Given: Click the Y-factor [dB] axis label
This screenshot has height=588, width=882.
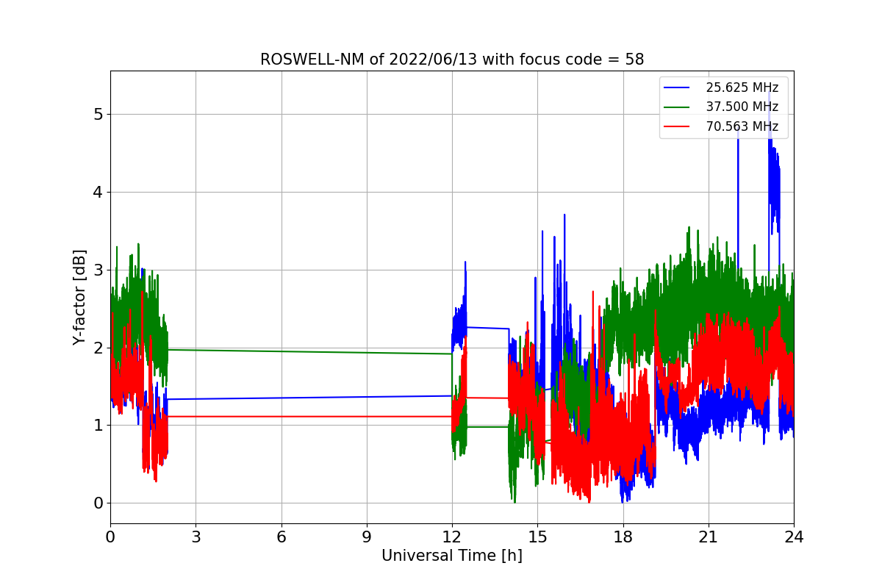Looking at the screenshot, I should tap(79, 298).
